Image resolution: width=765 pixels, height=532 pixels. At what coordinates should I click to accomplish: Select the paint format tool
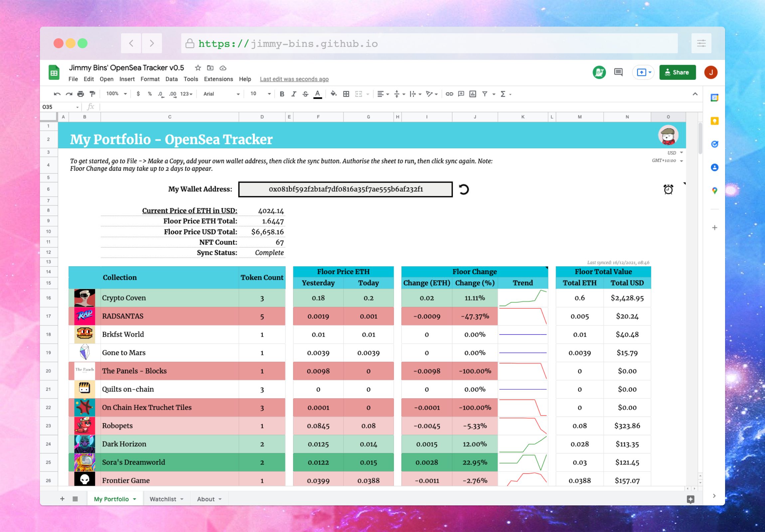click(x=92, y=94)
